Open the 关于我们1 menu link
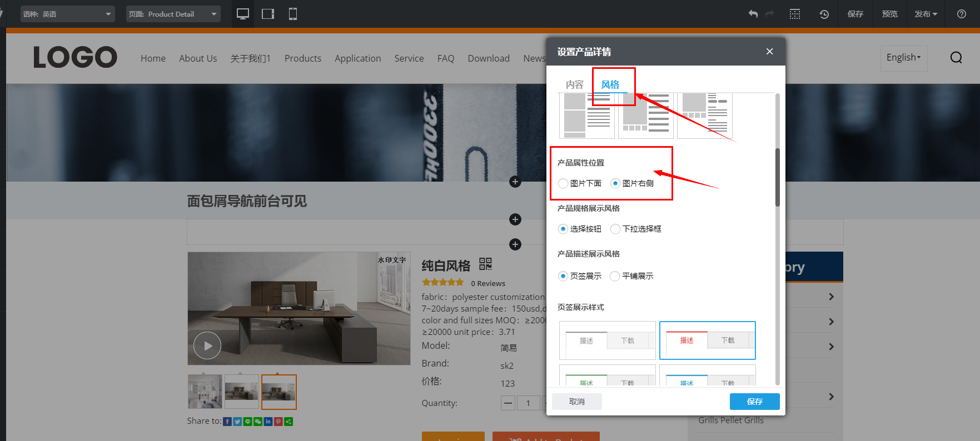The image size is (980, 441). tap(251, 58)
